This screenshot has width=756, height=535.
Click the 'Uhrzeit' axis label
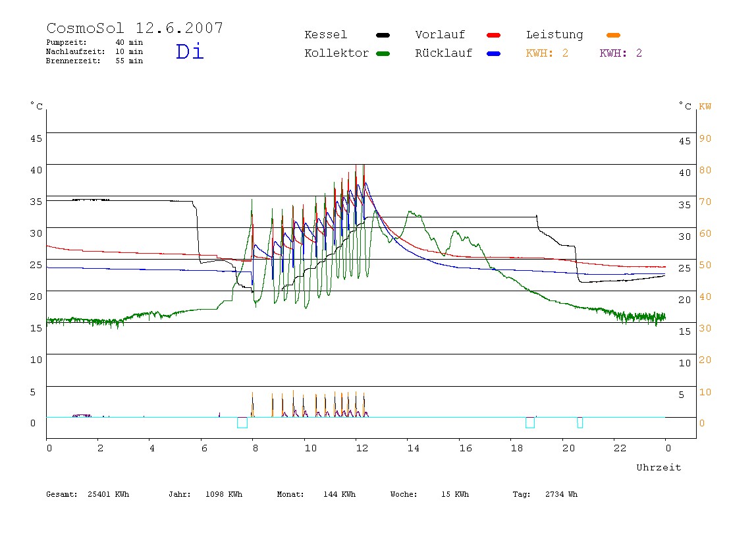click(659, 467)
